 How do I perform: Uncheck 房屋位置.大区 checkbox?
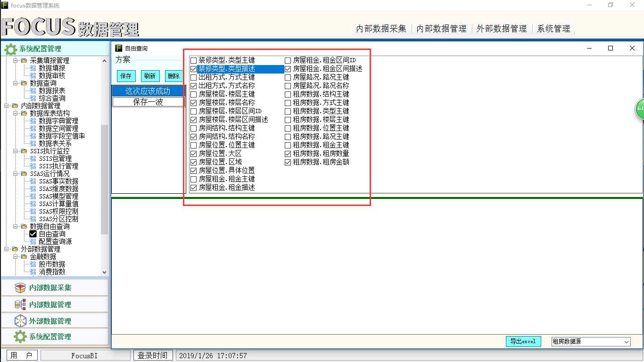(x=193, y=154)
